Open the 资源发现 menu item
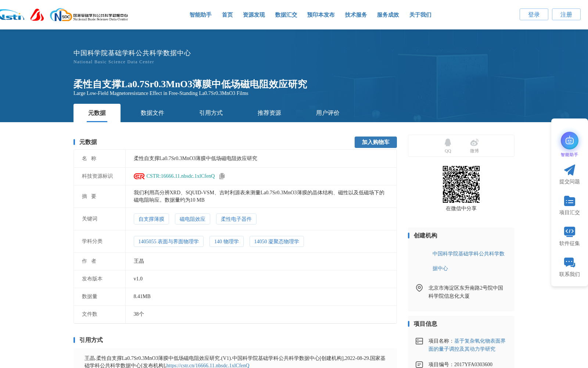The image size is (588, 368). (x=254, y=15)
